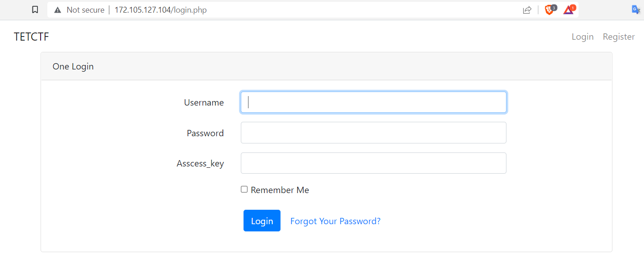The image size is (644, 272).
Task: Open the share page icon
Action: pos(527,10)
